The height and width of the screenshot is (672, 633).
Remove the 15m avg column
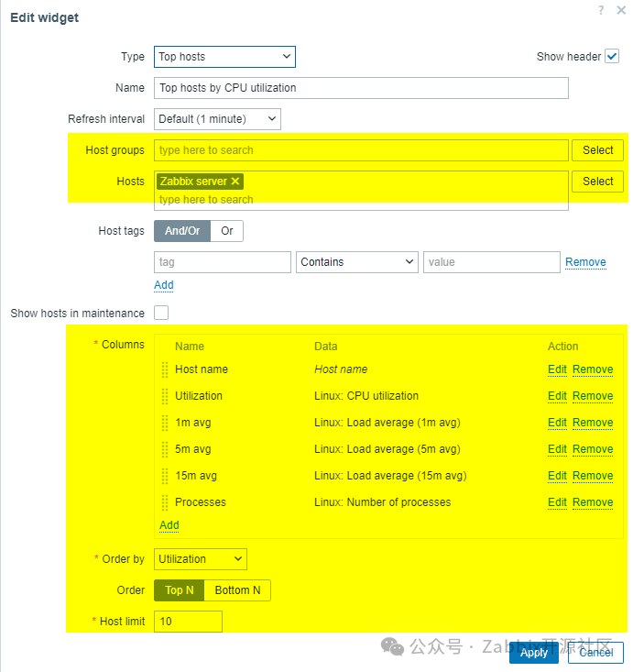click(593, 476)
